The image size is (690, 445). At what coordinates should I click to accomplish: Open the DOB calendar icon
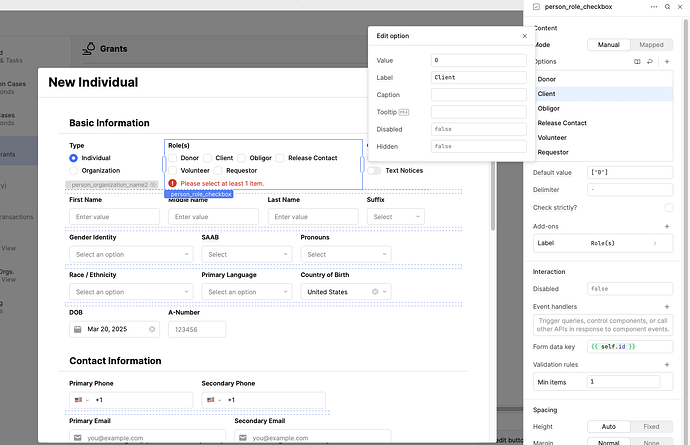[x=77, y=329]
